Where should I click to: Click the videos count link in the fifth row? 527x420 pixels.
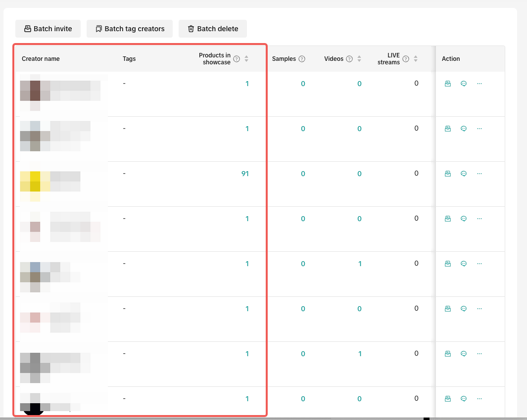point(360,264)
